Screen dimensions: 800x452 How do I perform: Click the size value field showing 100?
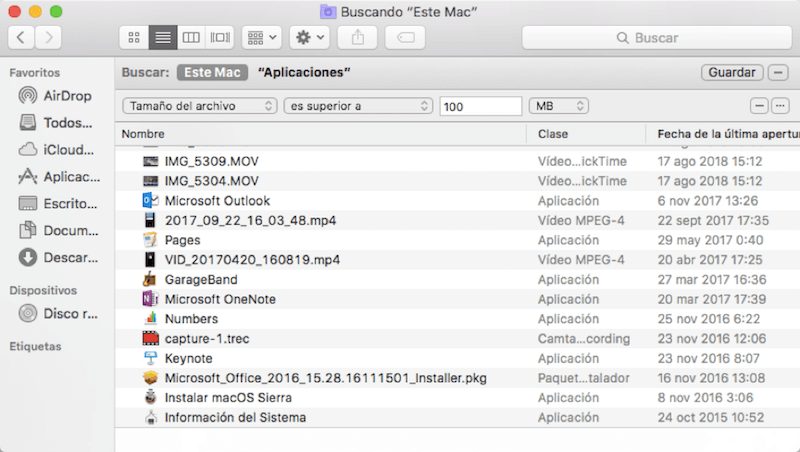click(481, 106)
